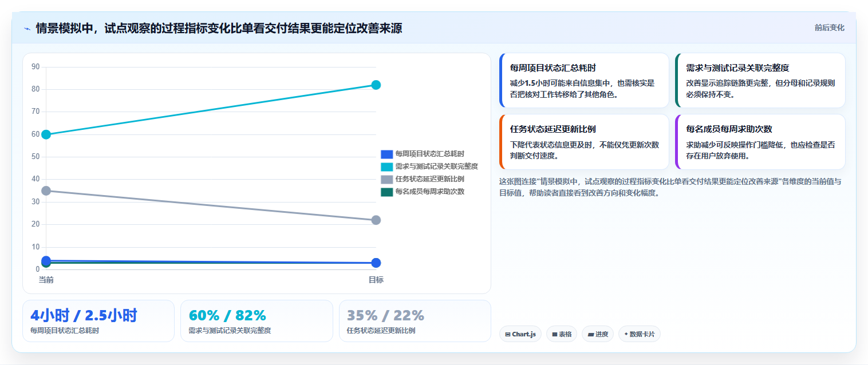
Task: Click the gray legend color box
Action: 386,179
